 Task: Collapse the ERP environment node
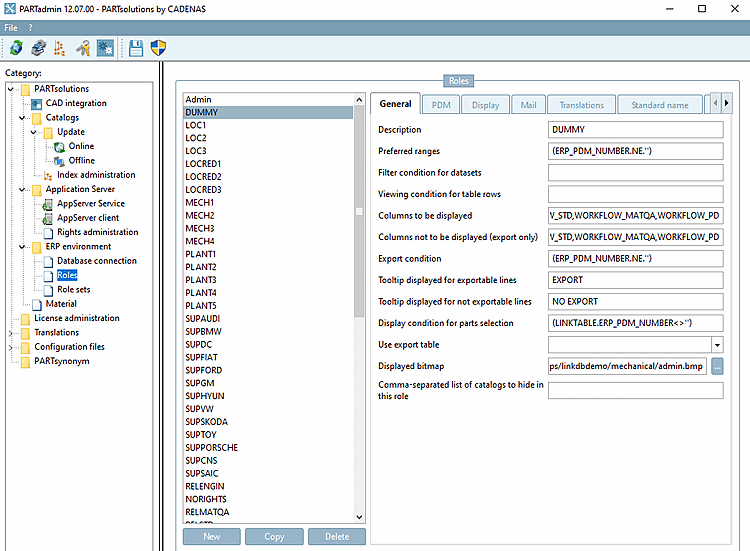coord(22,247)
